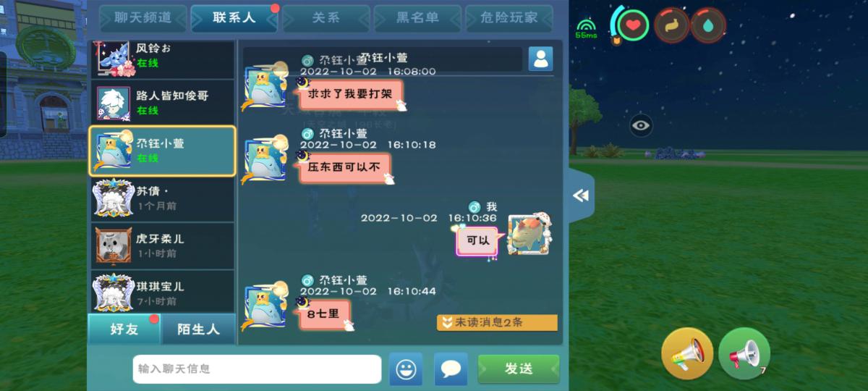
Task: Tap the green megaphone button
Action: click(744, 353)
